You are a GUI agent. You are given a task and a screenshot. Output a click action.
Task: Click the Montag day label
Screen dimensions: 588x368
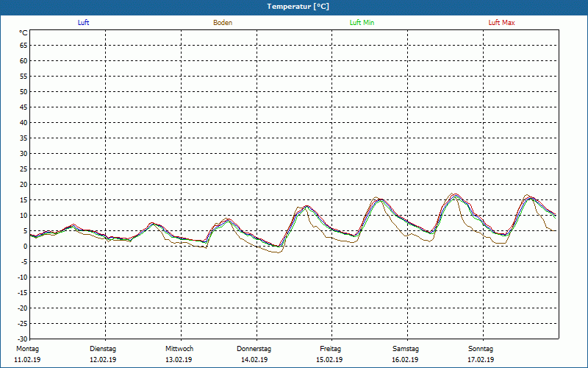[27, 349]
